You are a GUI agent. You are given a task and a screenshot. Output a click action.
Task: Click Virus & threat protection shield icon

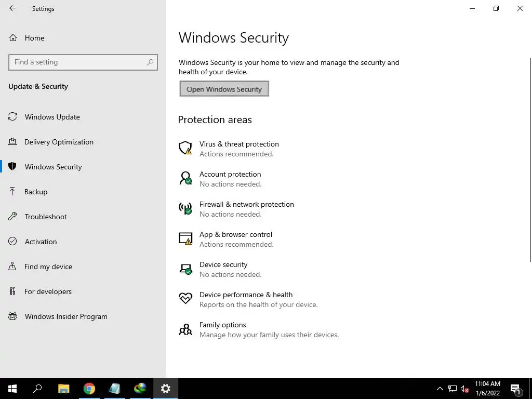tap(185, 148)
